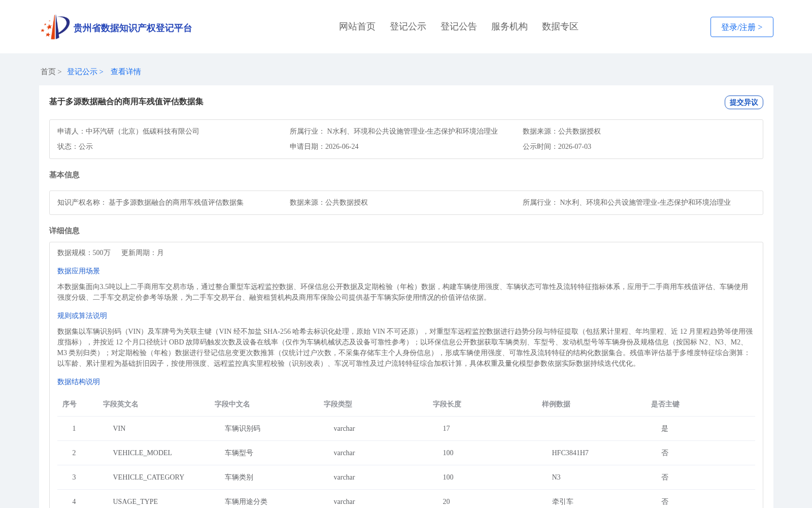
Task: Click the VIN field name cell
Action: point(119,428)
